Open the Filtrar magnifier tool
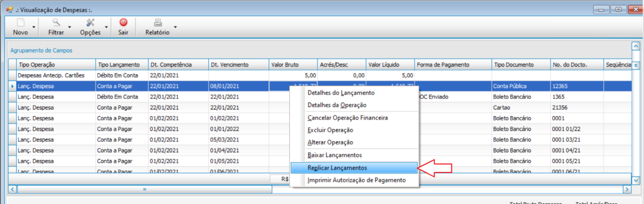The image size is (644, 204). coord(56,22)
